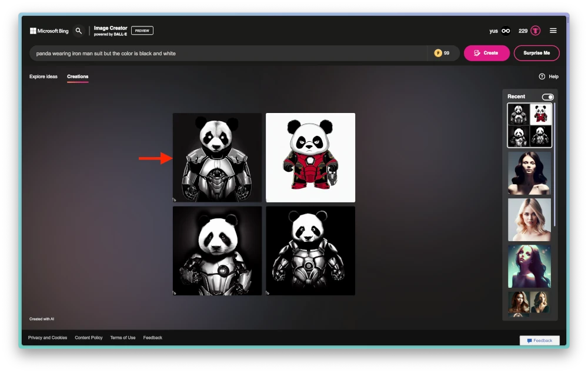Click the Image Creator DALL-E logo
Viewport: 588px width, 373px height.
coord(111,30)
